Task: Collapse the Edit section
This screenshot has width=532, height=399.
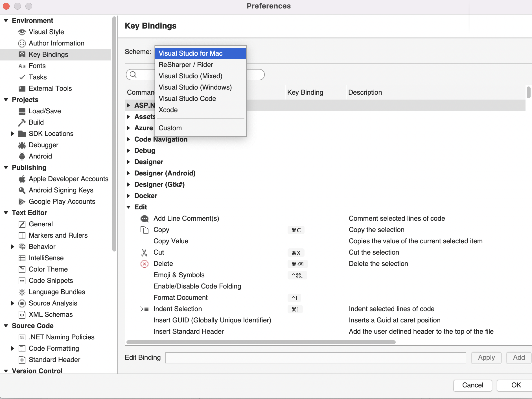Action: 129,207
